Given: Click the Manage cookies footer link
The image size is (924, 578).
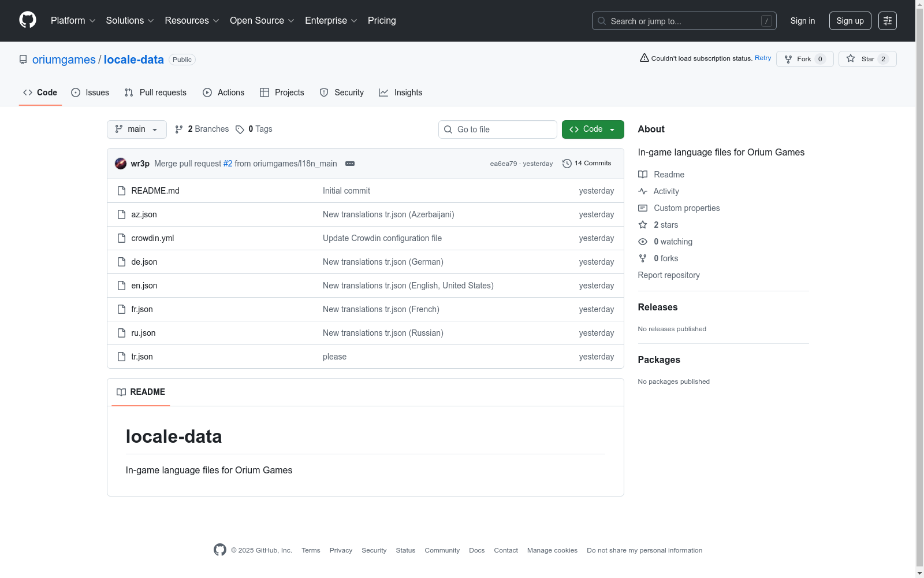Looking at the screenshot, I should (x=552, y=550).
